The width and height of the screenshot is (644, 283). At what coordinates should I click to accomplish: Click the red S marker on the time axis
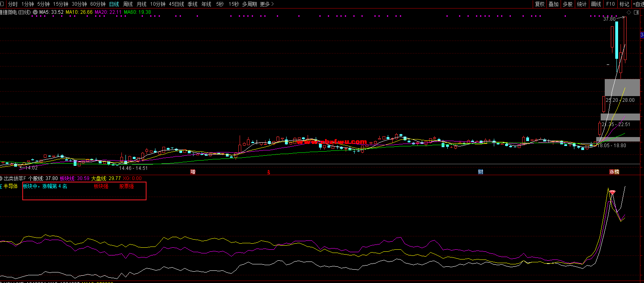pos(269,172)
